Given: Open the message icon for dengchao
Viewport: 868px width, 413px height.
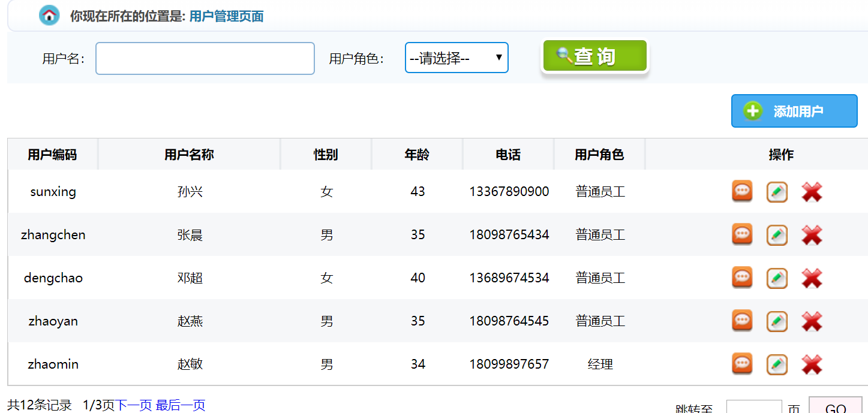Looking at the screenshot, I should pos(742,278).
